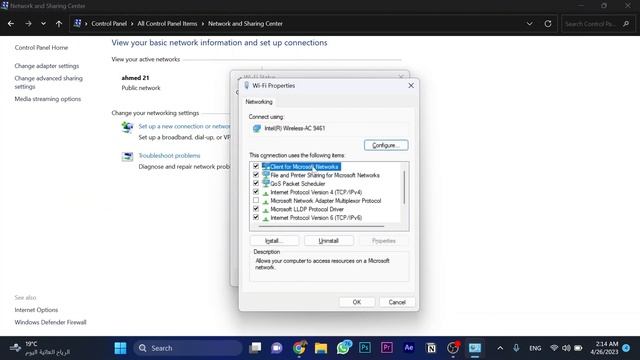Open Photoshop from taskbar
640x360 pixels.
click(x=365, y=348)
